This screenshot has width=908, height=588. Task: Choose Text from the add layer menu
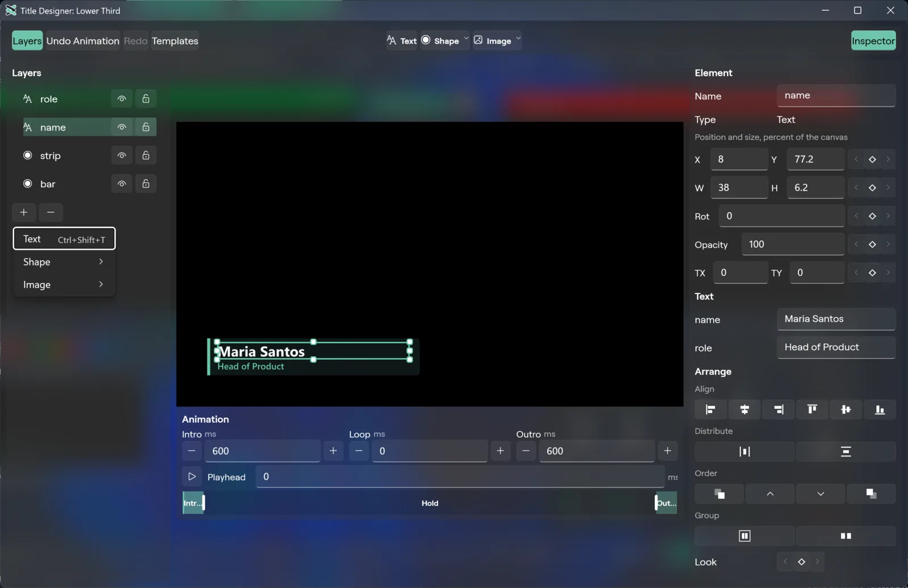64,239
